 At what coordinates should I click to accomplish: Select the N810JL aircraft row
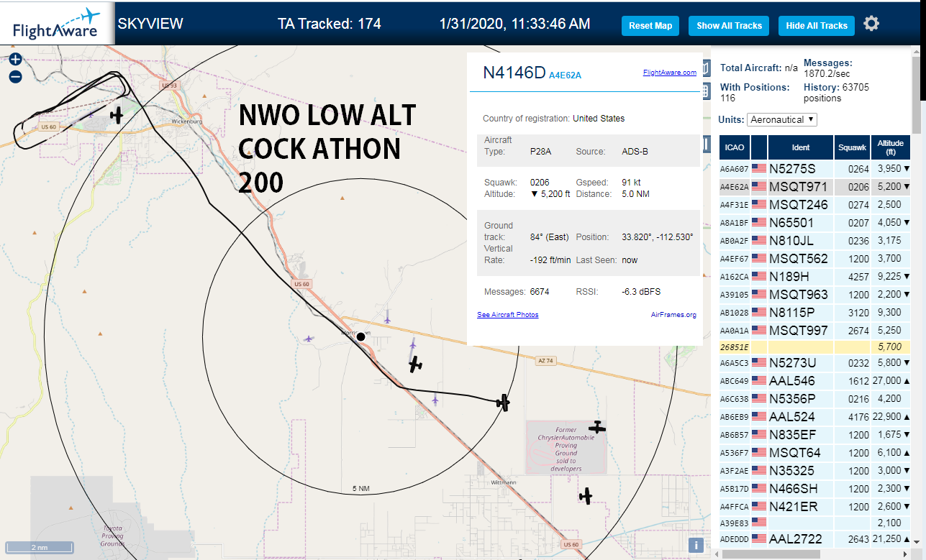pyautogui.click(x=815, y=241)
